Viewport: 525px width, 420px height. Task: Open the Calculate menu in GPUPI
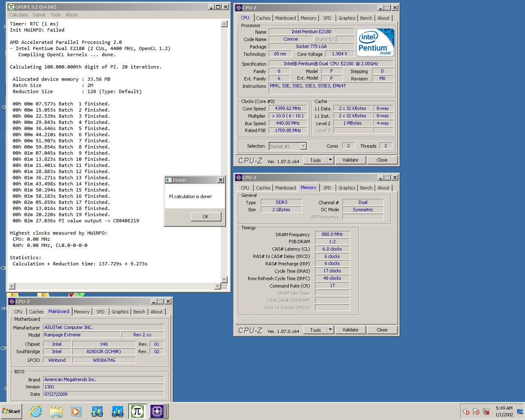point(19,15)
